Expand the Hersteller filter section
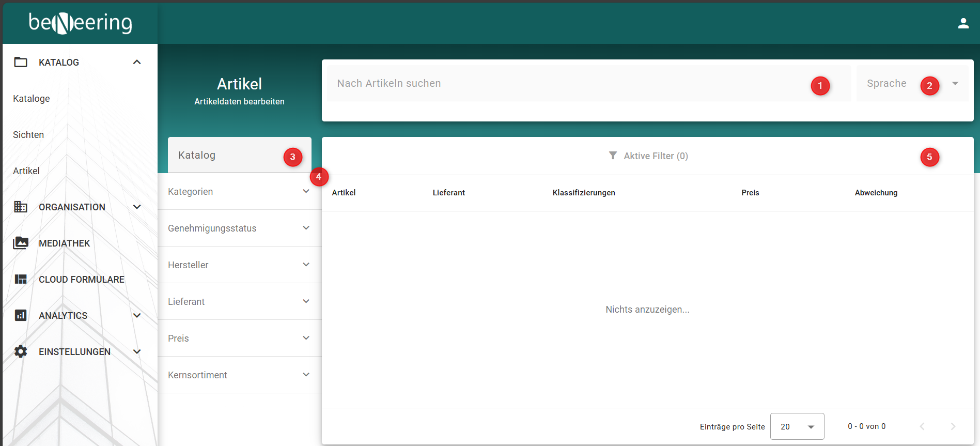The width and height of the screenshot is (980, 446). pyautogui.click(x=239, y=265)
